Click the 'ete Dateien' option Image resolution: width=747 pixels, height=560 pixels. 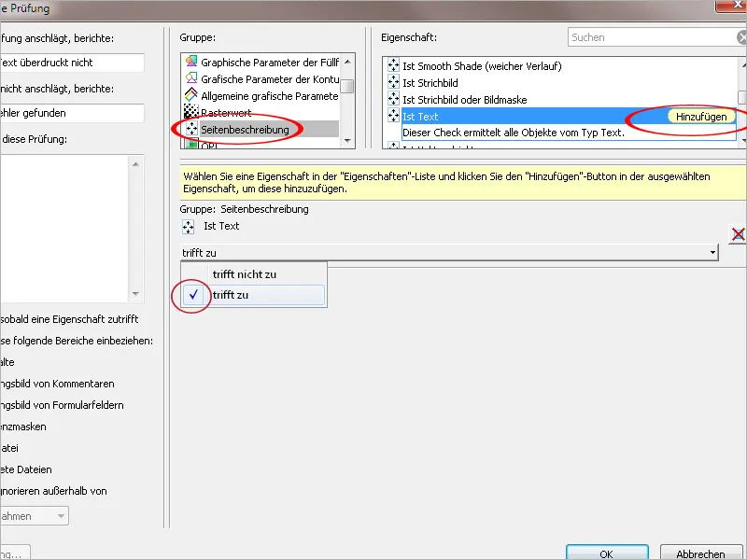pos(26,469)
